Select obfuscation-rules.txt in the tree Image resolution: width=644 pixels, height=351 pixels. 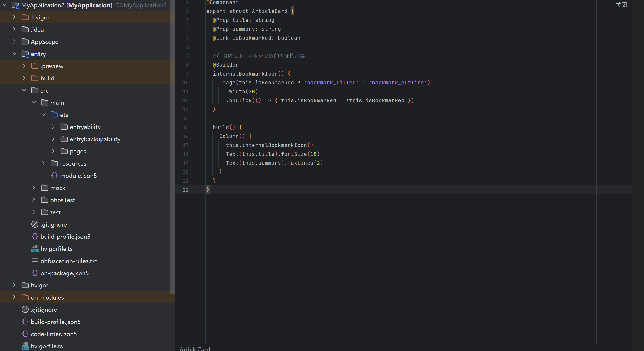click(69, 261)
